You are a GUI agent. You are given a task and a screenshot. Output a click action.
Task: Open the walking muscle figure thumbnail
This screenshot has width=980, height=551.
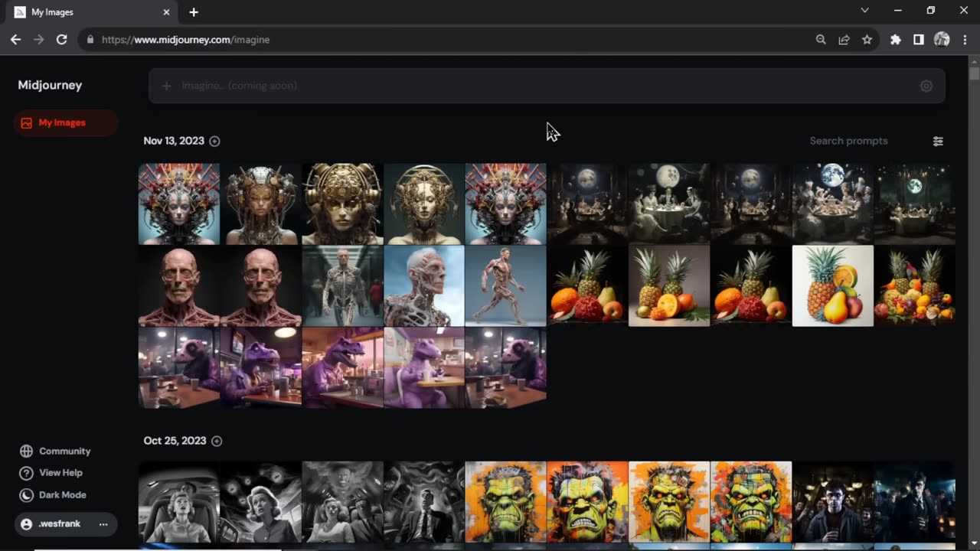click(x=505, y=285)
